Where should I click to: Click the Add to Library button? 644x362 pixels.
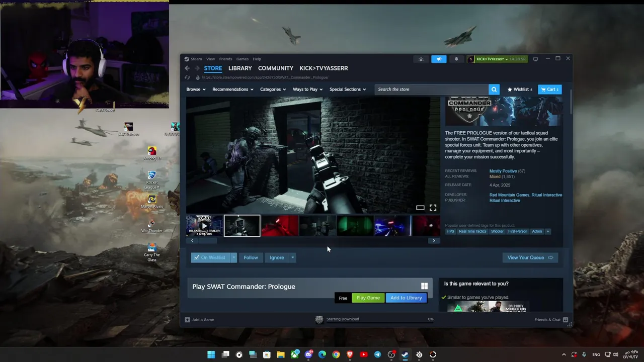[406, 298]
